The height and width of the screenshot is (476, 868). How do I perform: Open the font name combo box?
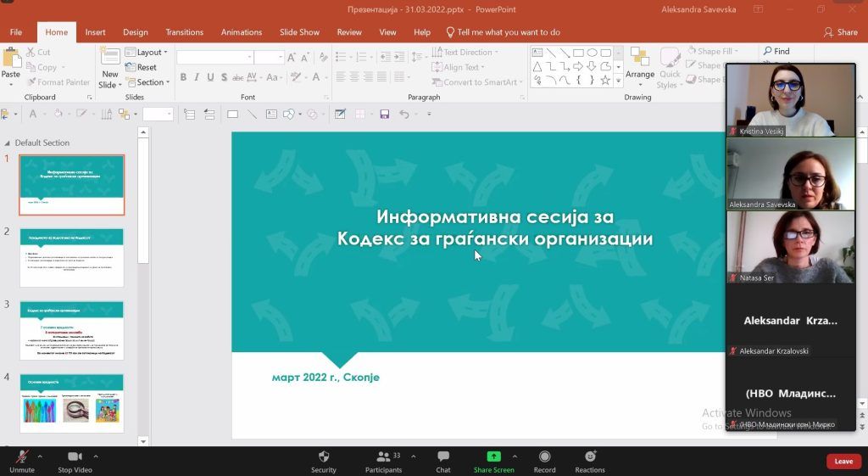coord(215,57)
